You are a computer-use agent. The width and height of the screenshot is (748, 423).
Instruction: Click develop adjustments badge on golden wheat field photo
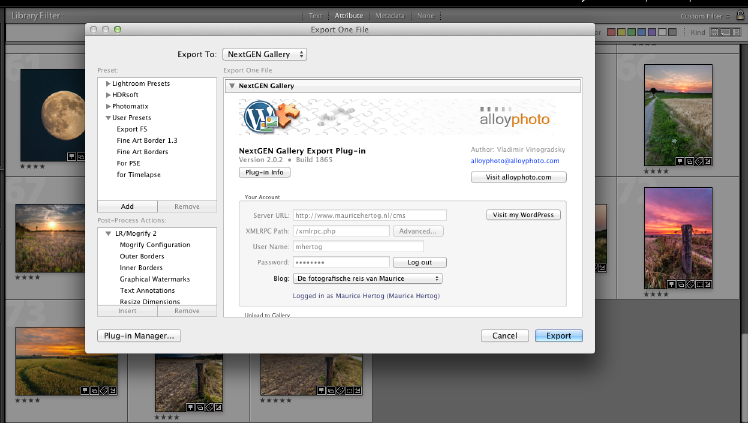[113, 391]
